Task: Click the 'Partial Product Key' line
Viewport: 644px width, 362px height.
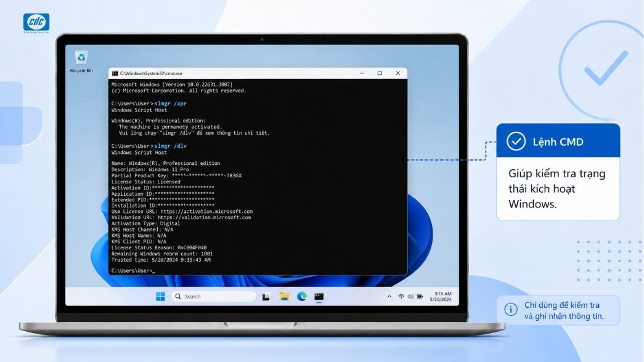Action: point(176,175)
